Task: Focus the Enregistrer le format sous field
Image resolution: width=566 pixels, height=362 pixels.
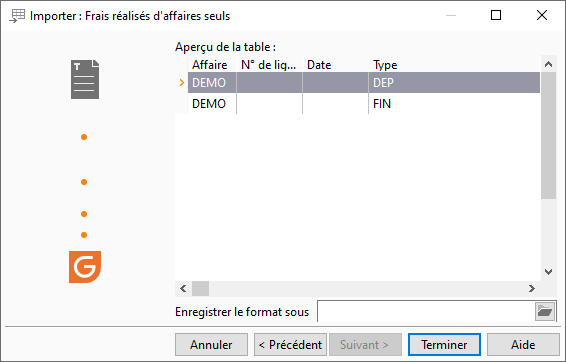Action: (x=426, y=311)
